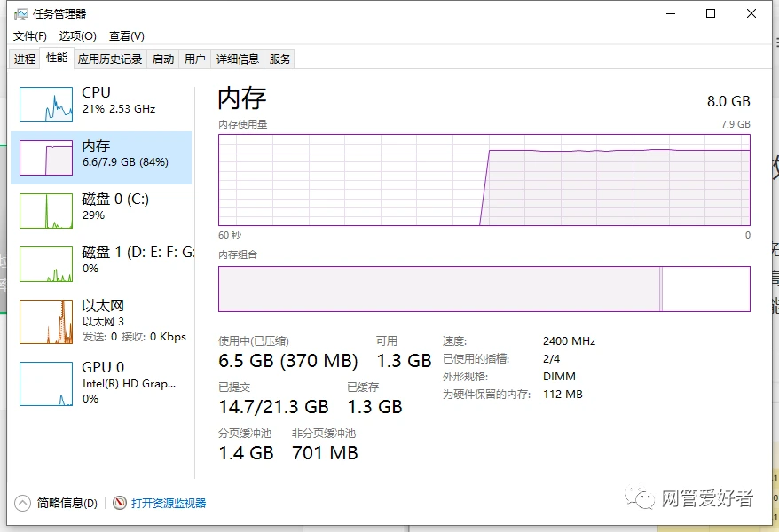
Task: Switch to the 应用历史记录 tab
Action: click(x=110, y=59)
